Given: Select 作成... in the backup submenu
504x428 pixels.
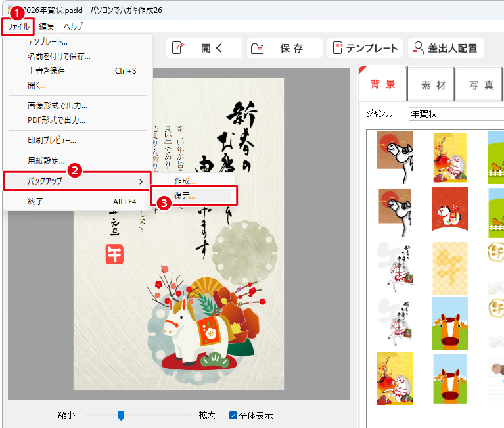Looking at the screenshot, I should [x=185, y=181].
